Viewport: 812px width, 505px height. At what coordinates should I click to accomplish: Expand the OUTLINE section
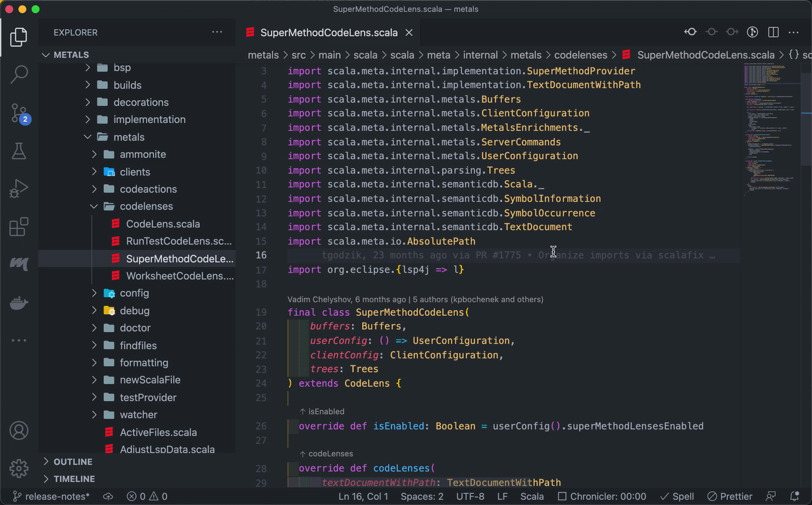coord(136,462)
